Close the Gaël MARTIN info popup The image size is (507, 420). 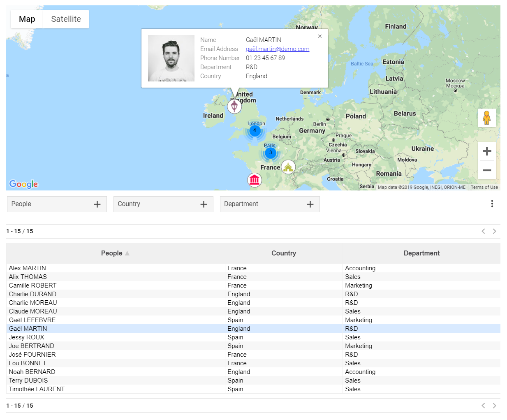point(320,36)
